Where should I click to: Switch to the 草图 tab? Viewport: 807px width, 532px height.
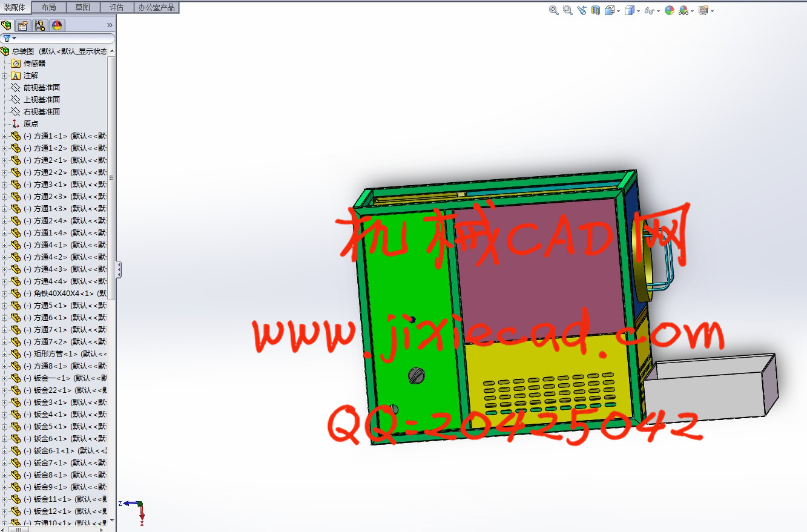coord(82,7)
